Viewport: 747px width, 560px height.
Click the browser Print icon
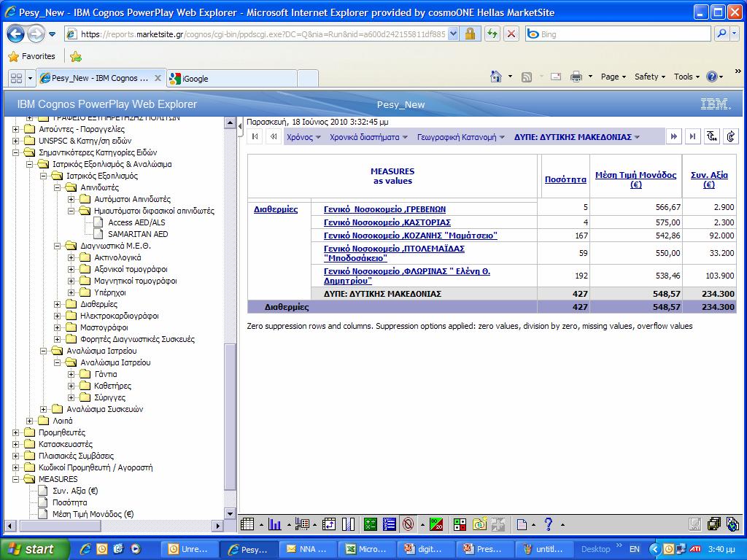click(576, 77)
